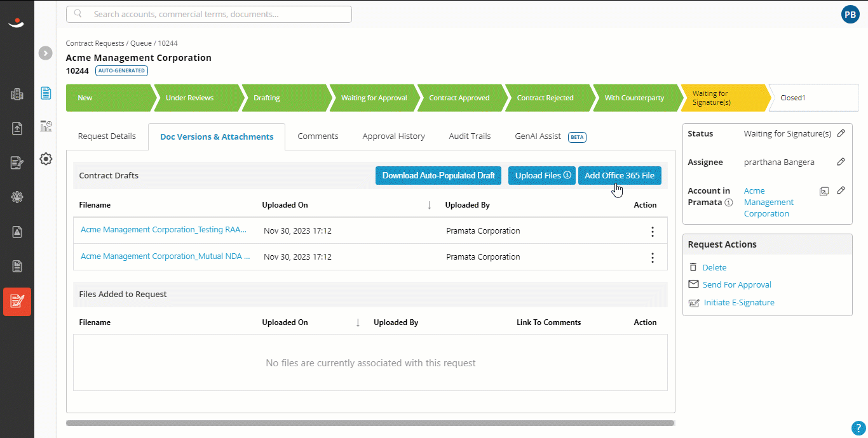Screen dimensions: 868x438
Task: Edit the Assignee pencil icon
Action: pyautogui.click(x=841, y=162)
